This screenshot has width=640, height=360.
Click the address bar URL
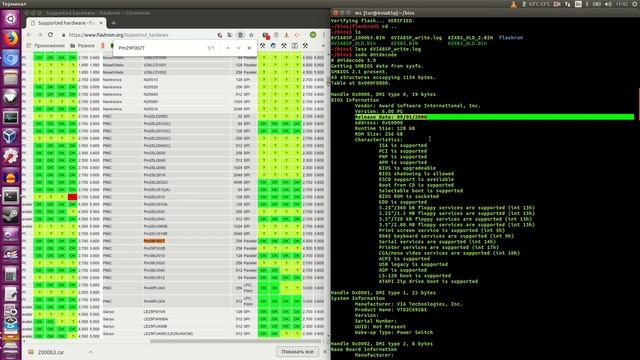[x=118, y=35]
